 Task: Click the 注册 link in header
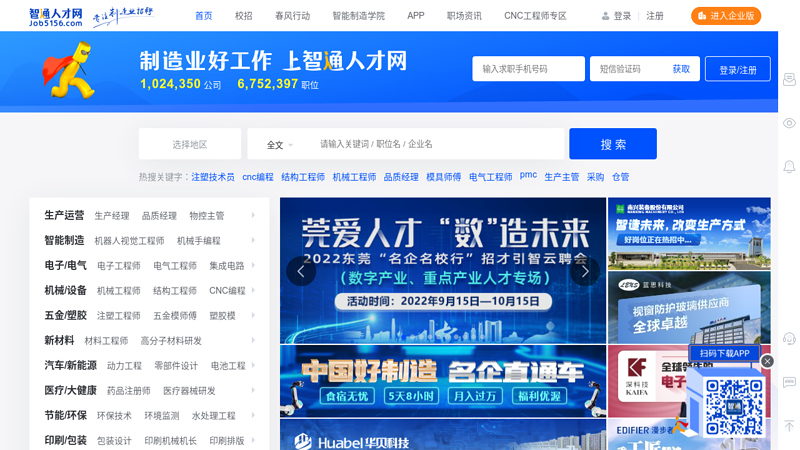point(655,16)
